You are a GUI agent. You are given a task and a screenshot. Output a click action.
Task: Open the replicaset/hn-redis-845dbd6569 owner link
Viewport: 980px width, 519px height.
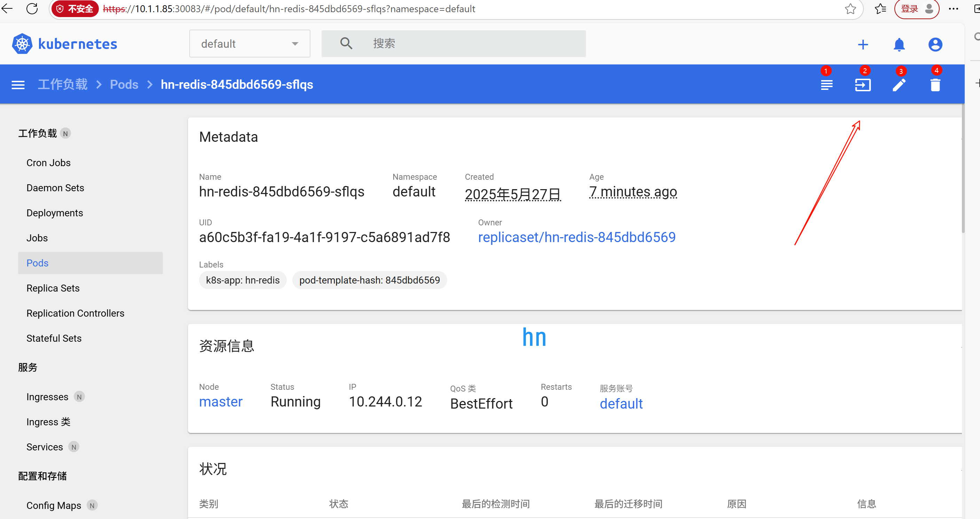576,237
